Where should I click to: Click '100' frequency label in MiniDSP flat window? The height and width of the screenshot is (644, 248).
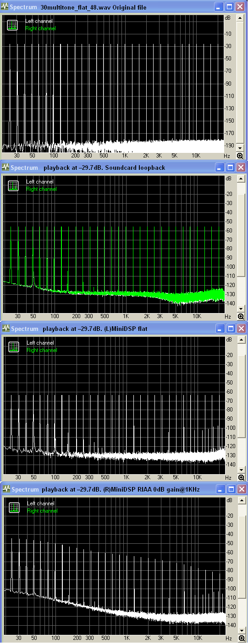click(55, 477)
